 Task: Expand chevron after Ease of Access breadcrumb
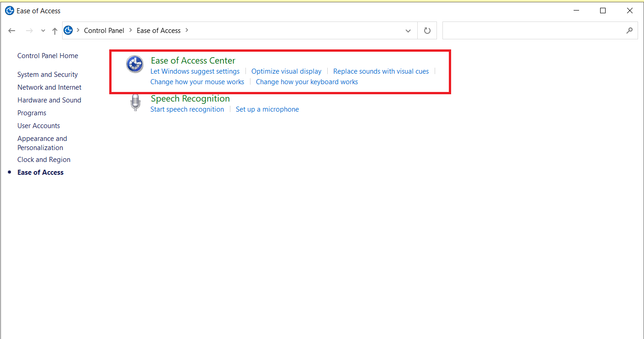tap(187, 30)
